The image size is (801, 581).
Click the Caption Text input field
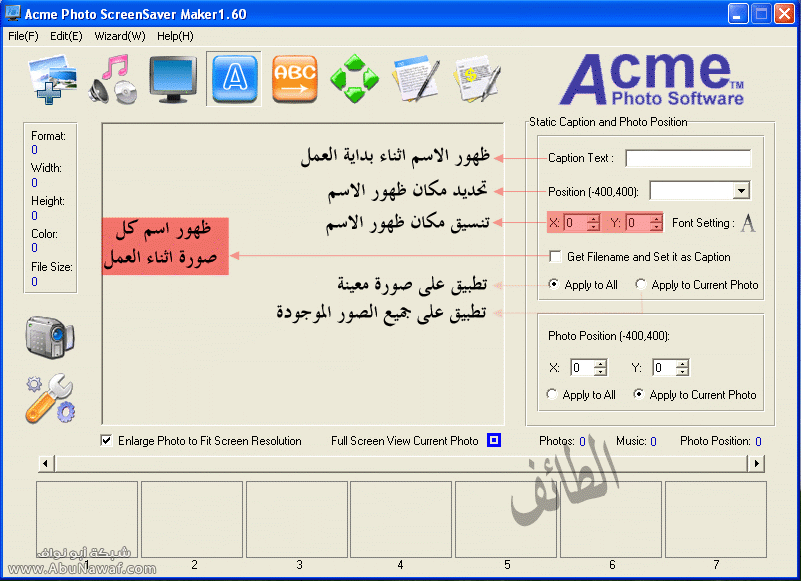(x=688, y=158)
